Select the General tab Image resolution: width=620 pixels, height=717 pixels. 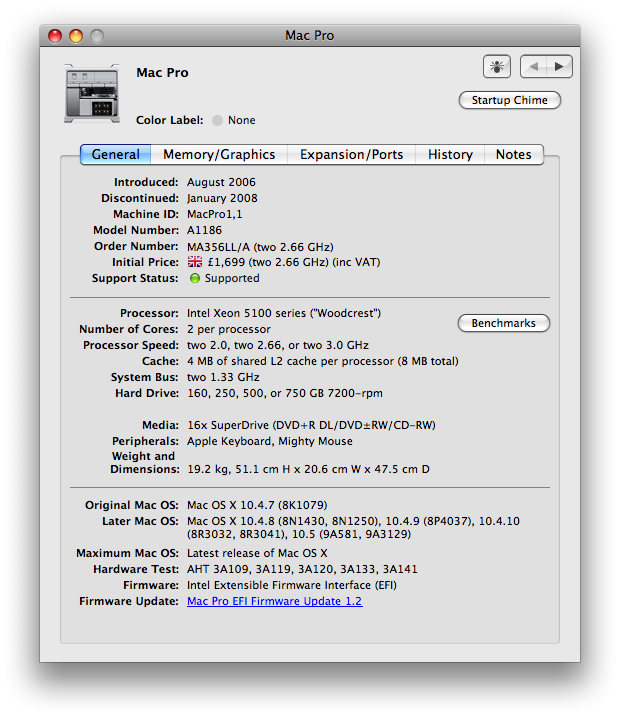[116, 155]
